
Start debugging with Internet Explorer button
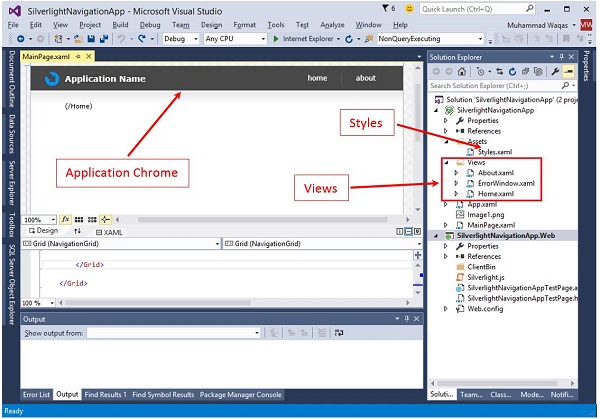[x=303, y=39]
